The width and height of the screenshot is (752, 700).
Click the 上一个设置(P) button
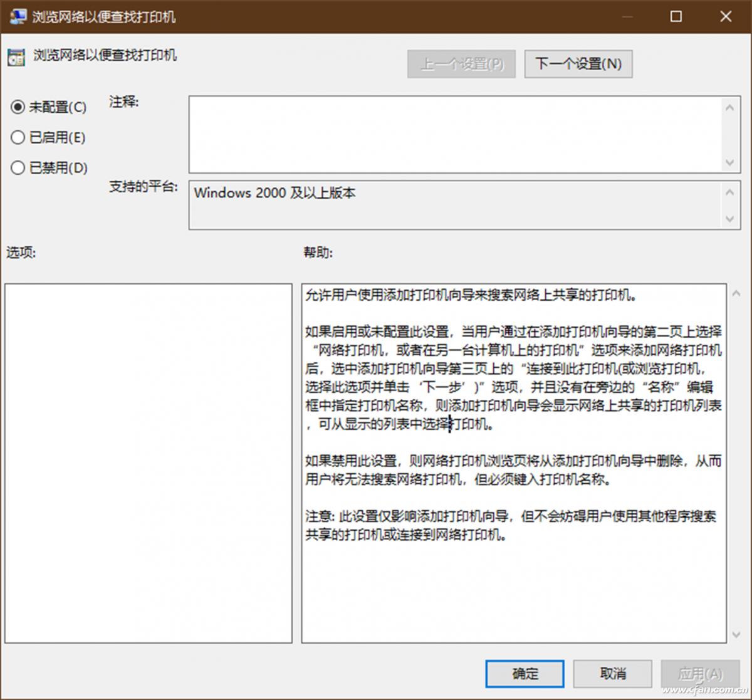click(461, 63)
